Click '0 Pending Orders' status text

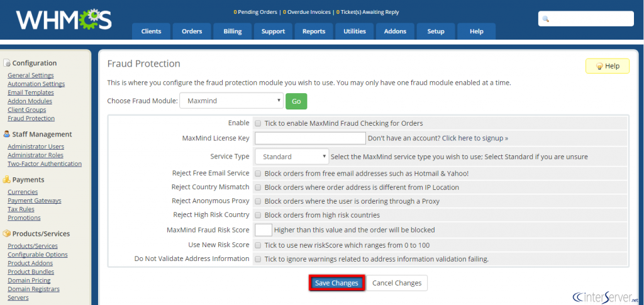(255, 12)
